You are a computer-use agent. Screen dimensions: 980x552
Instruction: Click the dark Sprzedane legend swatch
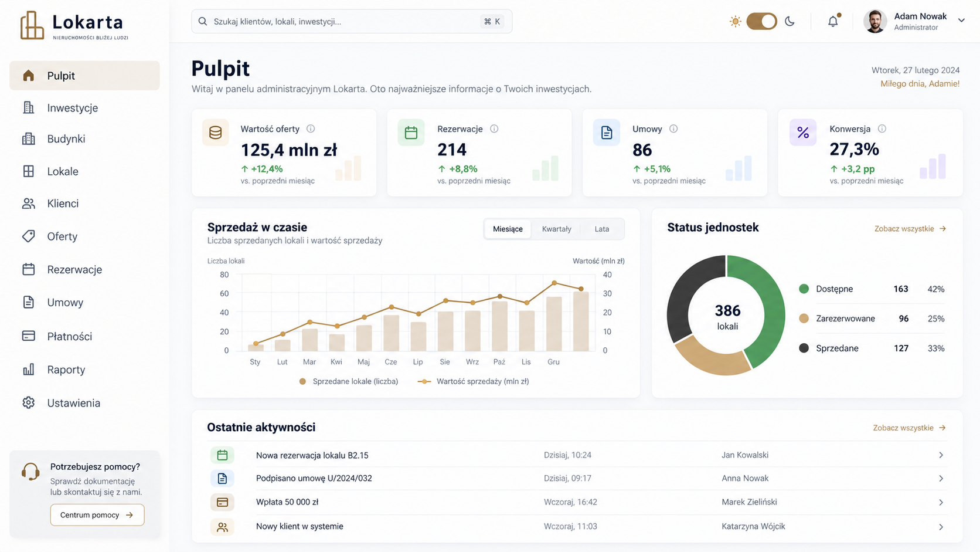(804, 348)
